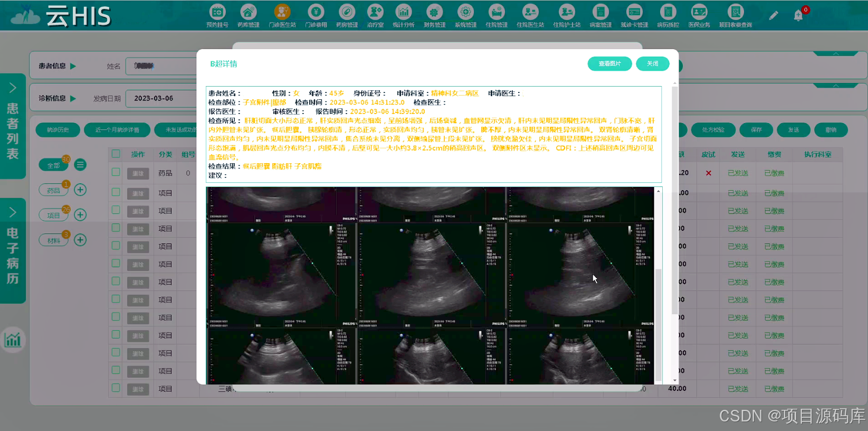Select the 全部 category tab

click(54, 165)
